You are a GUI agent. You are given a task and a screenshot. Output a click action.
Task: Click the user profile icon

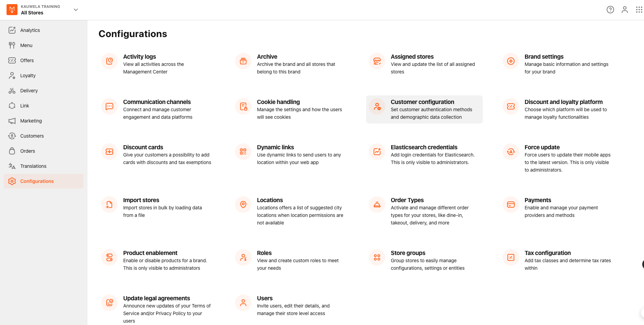[x=625, y=10]
